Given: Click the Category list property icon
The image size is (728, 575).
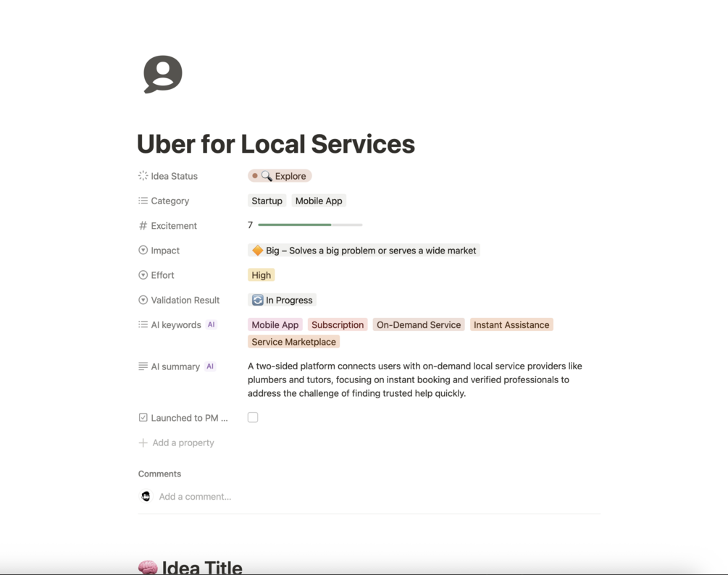Looking at the screenshot, I should point(143,201).
